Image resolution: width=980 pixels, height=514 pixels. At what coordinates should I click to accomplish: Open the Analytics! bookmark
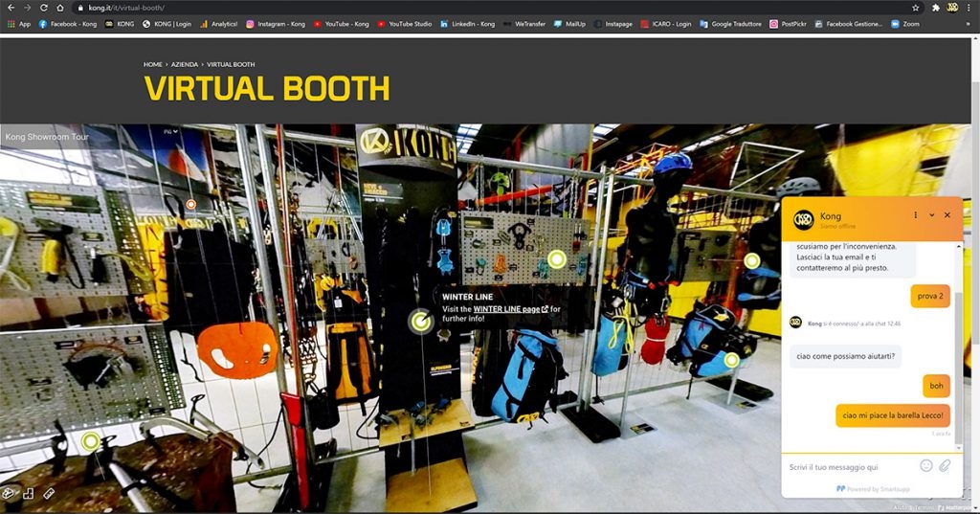pos(219,24)
